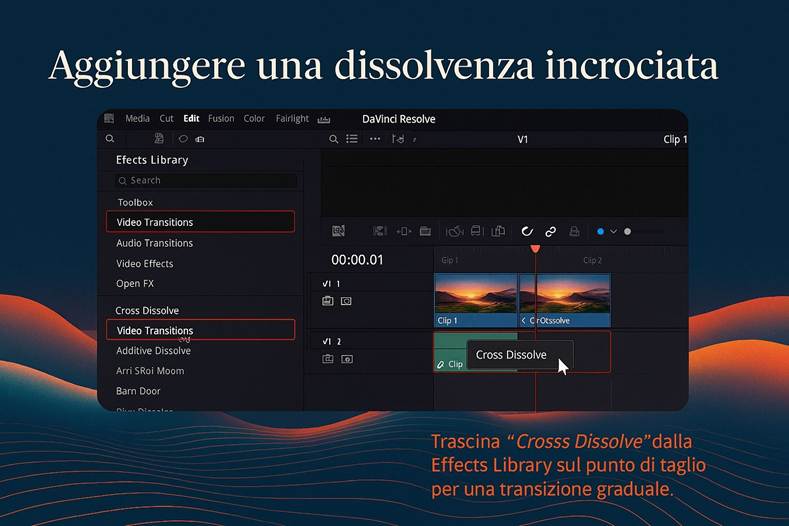The height and width of the screenshot is (526, 789).
Task: Click the camera icon beside the speech bubble
Action: point(200,139)
